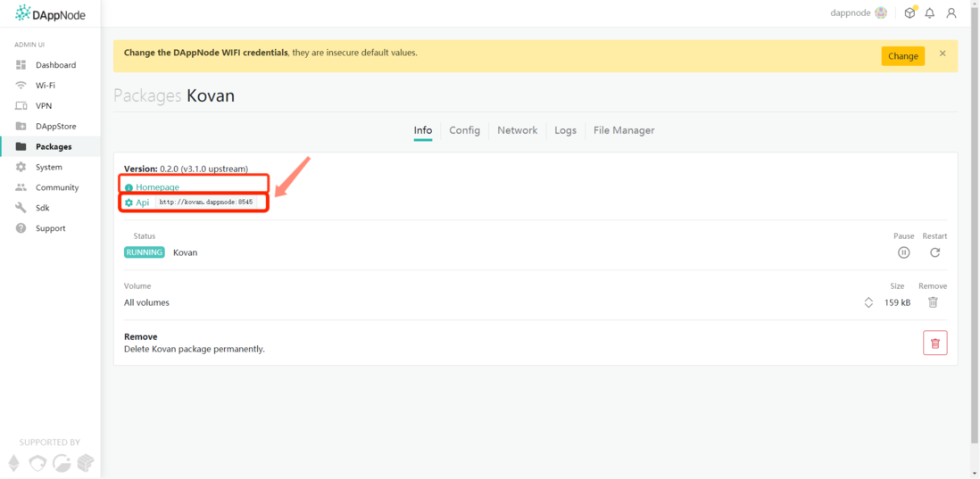Viewport: 980px width, 479px height.
Task: Click the Version 0.2.0 text
Action: coord(187,169)
